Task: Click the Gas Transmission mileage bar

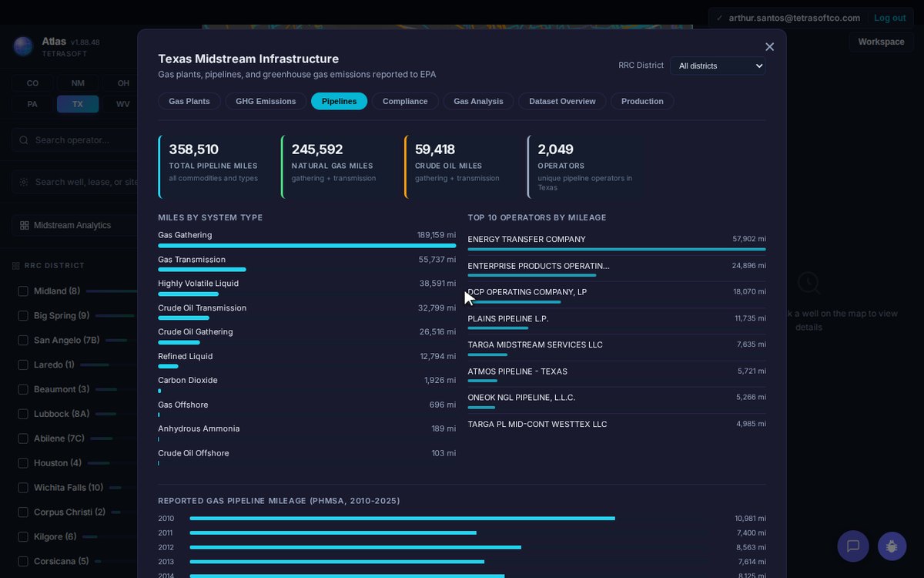Action: coord(202,270)
